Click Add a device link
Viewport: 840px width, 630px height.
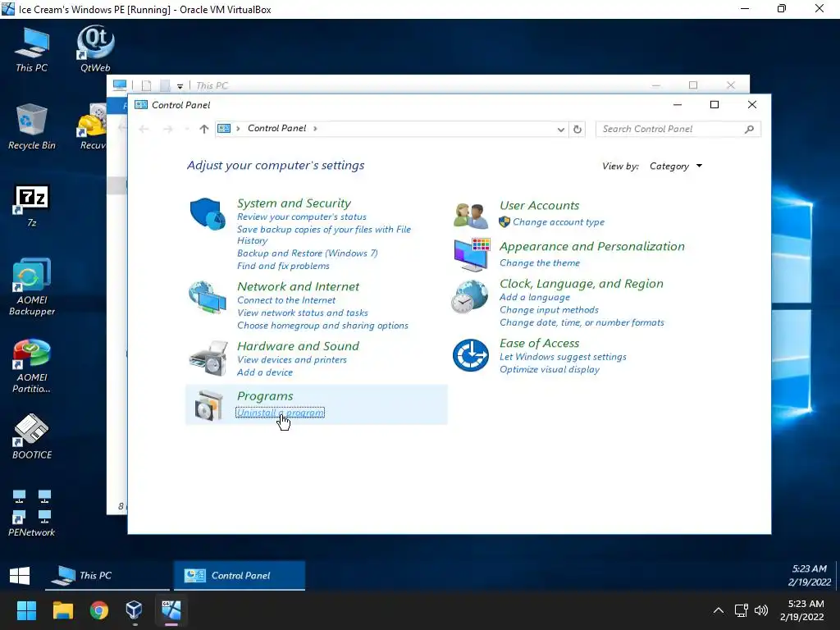point(265,373)
